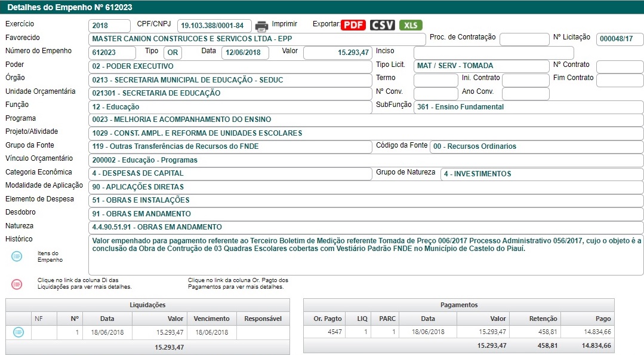The image size is (644, 355).
Task: Click the Tipo field OR
Action: 173,53
